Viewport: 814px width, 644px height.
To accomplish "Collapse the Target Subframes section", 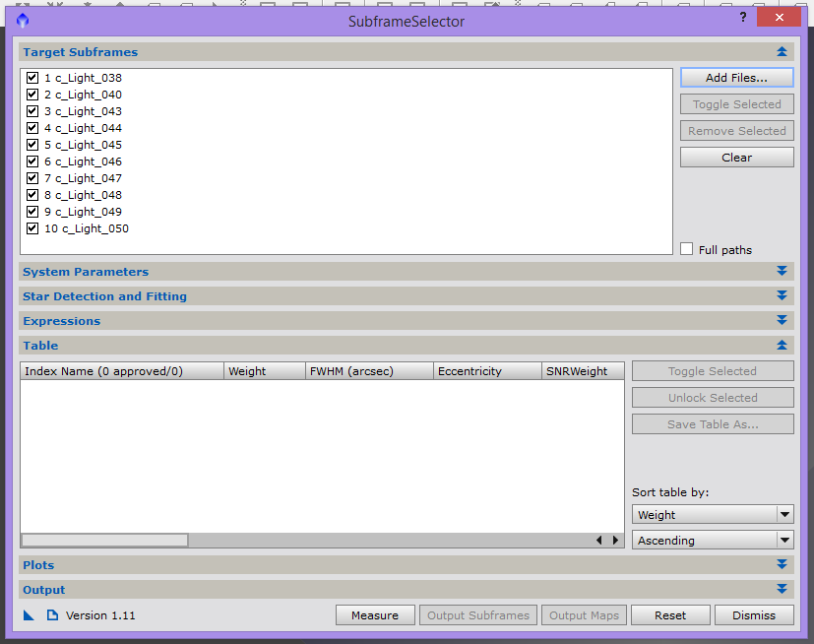I will [x=782, y=52].
